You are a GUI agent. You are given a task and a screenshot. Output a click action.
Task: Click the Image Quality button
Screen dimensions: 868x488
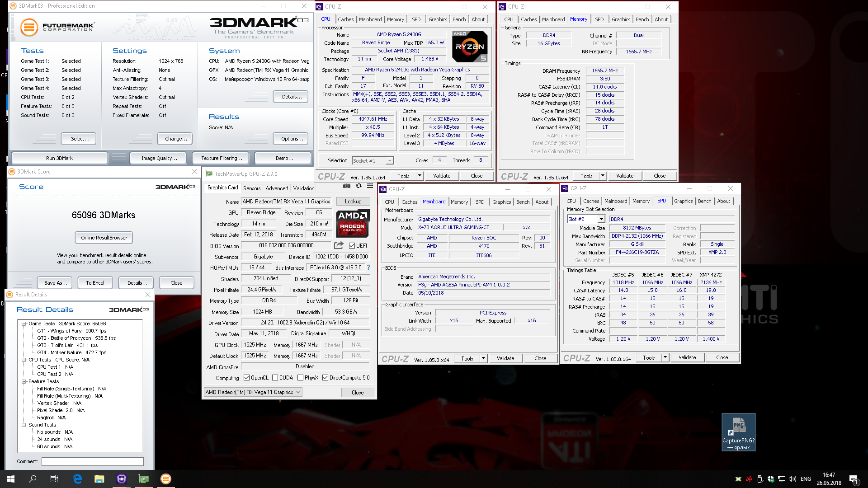(x=159, y=158)
